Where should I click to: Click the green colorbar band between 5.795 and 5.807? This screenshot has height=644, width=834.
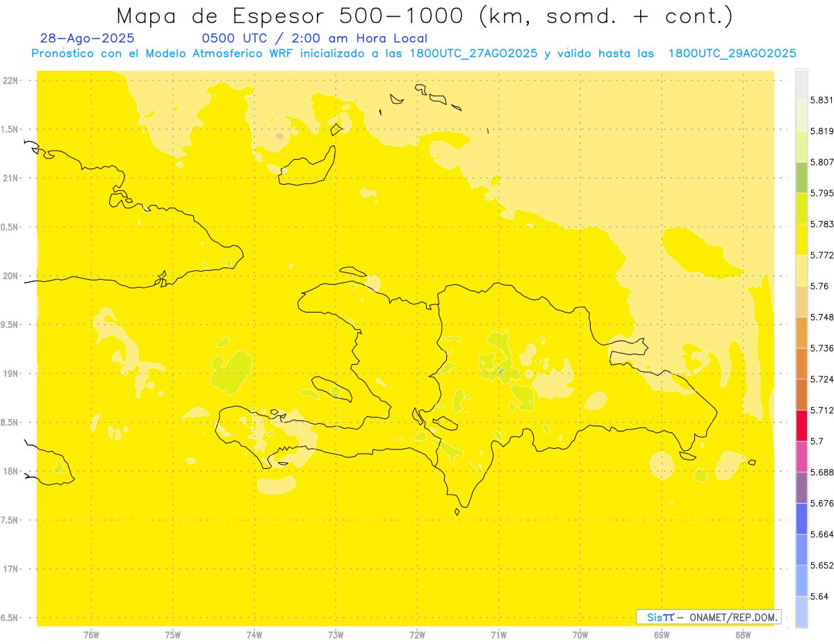click(801, 178)
